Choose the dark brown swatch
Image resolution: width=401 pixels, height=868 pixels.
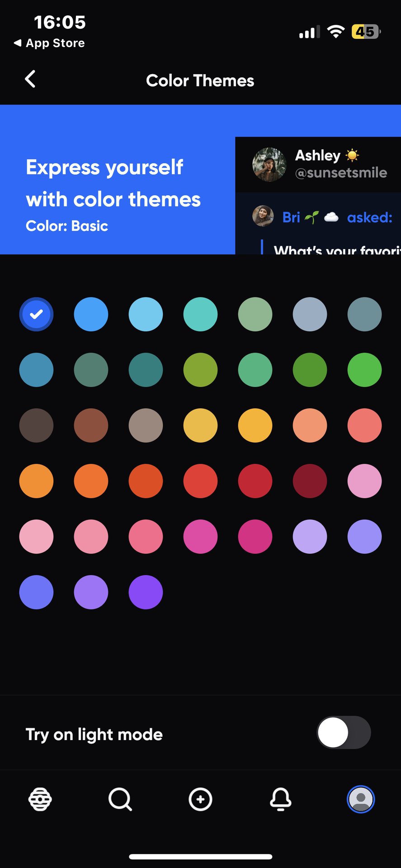click(36, 425)
